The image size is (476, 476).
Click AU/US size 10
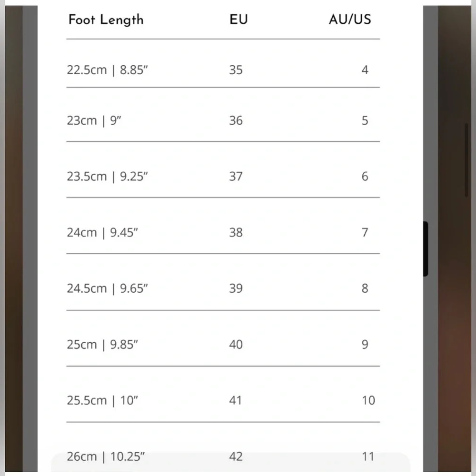click(x=368, y=400)
